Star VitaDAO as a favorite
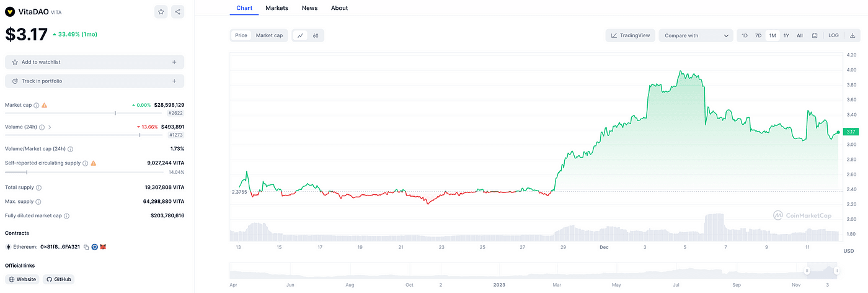This screenshot has width=868, height=293. (x=161, y=12)
